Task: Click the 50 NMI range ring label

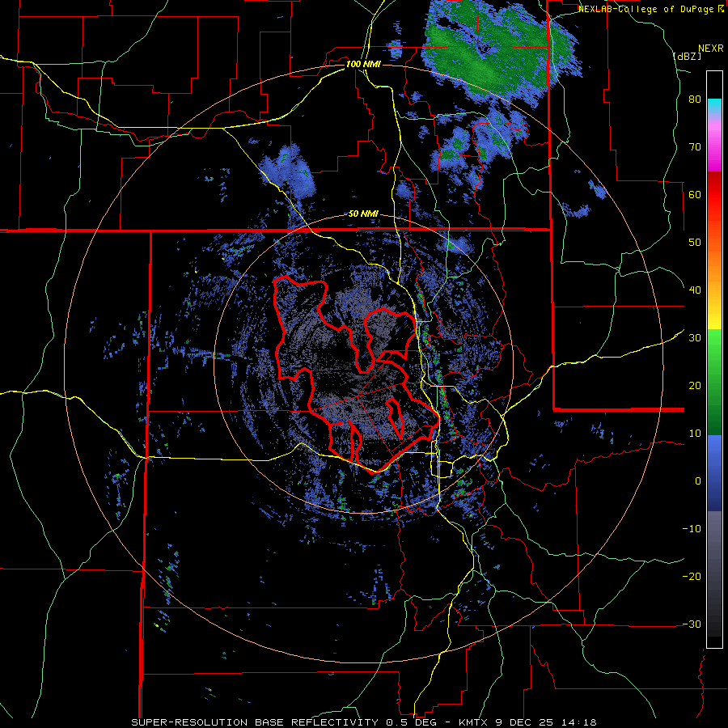Action: 363,214
